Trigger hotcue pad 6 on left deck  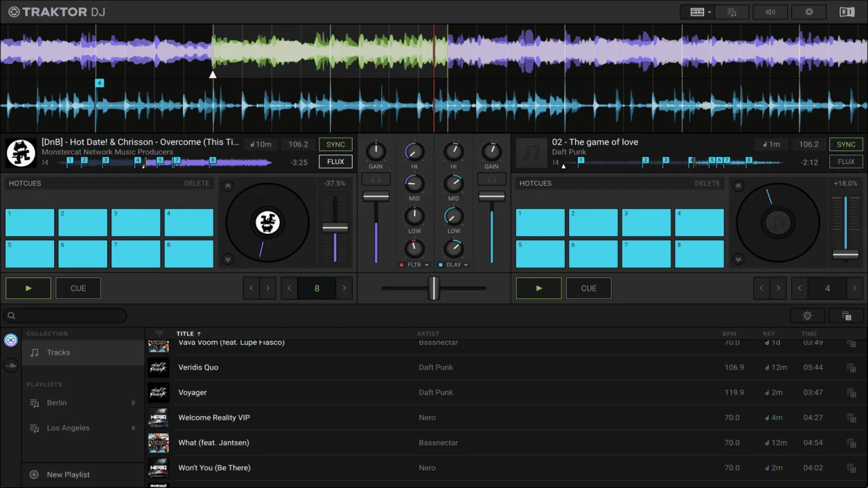click(83, 254)
